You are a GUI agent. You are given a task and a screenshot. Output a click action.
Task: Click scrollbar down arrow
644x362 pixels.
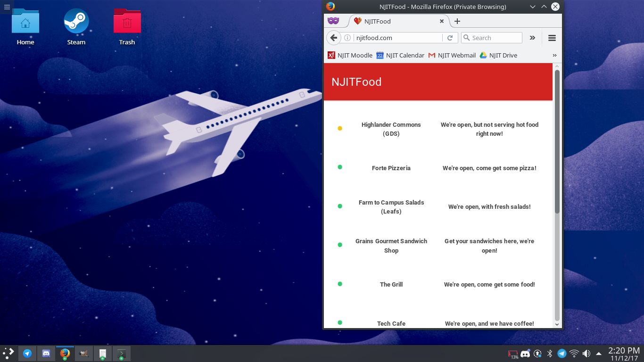(x=557, y=324)
